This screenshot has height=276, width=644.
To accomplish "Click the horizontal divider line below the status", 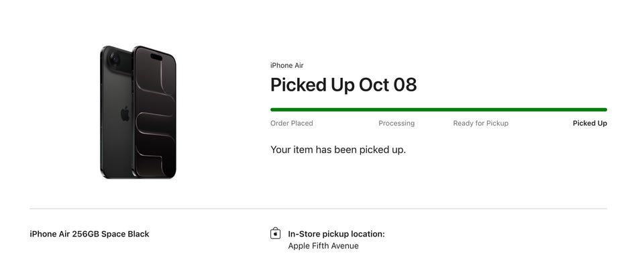I will [318, 209].
